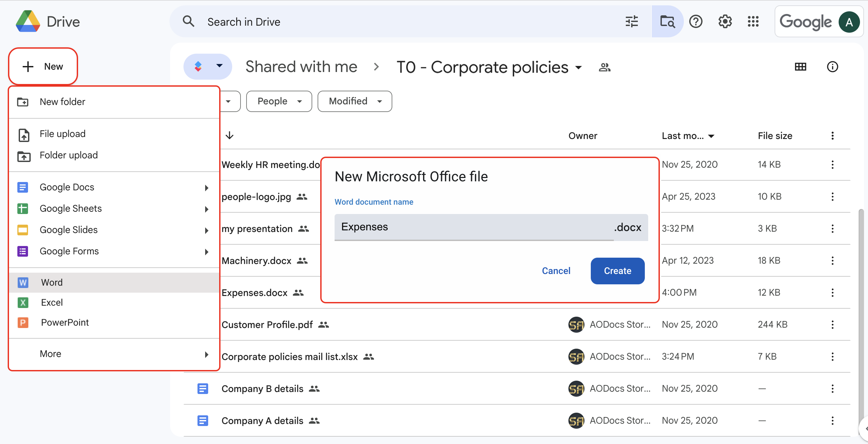Open the Company B details document
The width and height of the screenshot is (868, 444).
click(262, 388)
